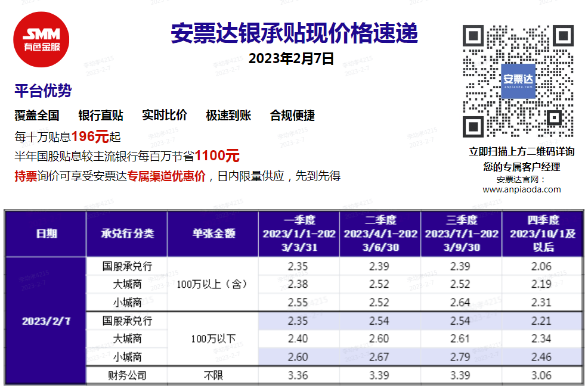Image resolution: width=588 pixels, height=389 pixels.
Task: Click the 合规便捷 advantage label
Action: [292, 116]
